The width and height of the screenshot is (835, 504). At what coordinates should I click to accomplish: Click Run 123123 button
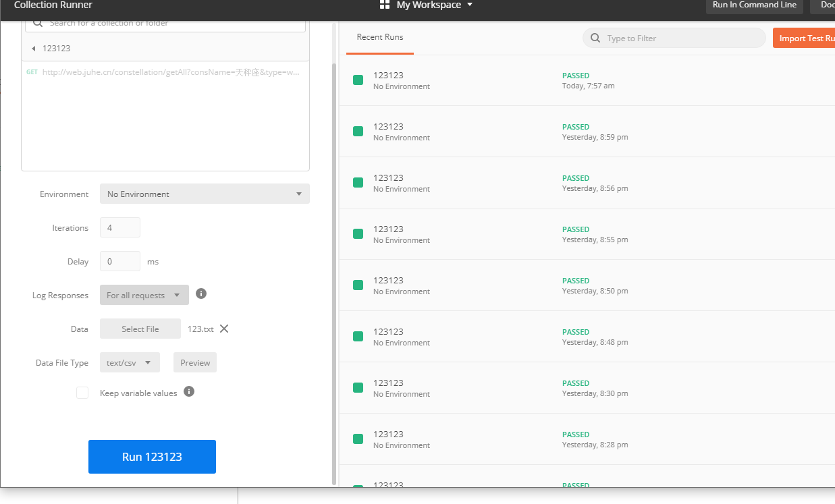(152, 457)
